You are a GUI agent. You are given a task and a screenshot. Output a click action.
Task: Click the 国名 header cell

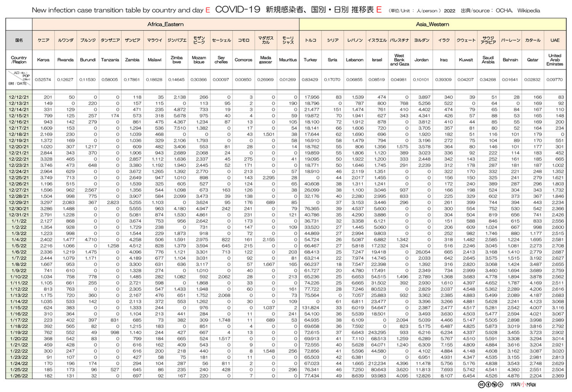pyautogui.click(x=19, y=41)
